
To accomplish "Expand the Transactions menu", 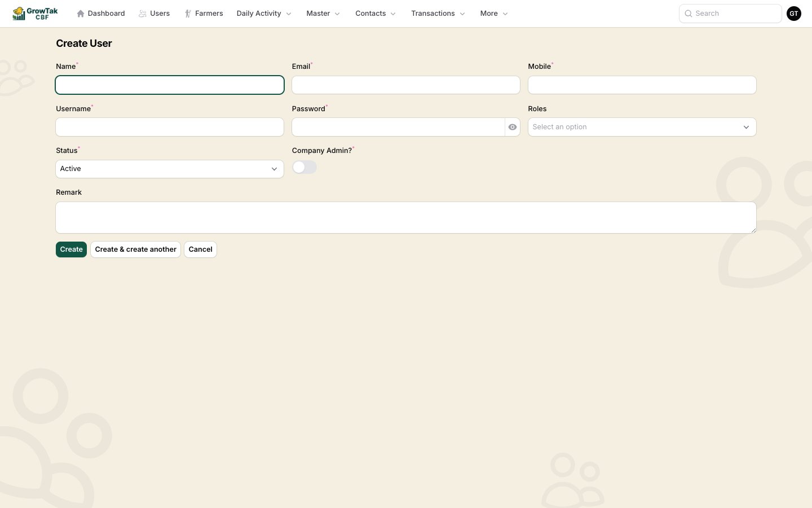I will 438,14.
